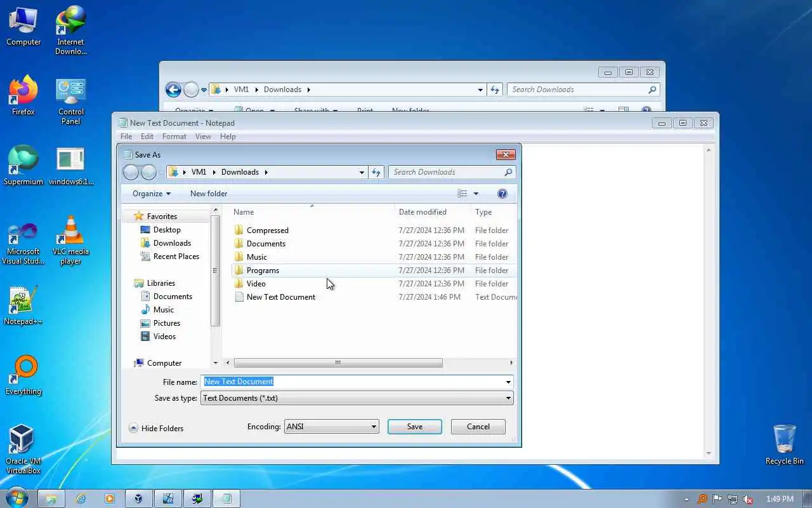Click horizontal scrollbar in file list

(338, 363)
